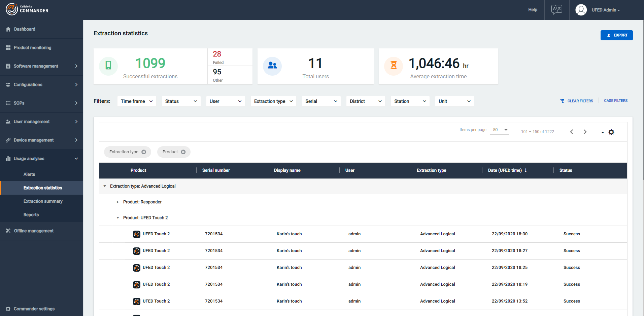Open the language translation icon
Image resolution: width=644 pixels, height=316 pixels.
[556, 9]
